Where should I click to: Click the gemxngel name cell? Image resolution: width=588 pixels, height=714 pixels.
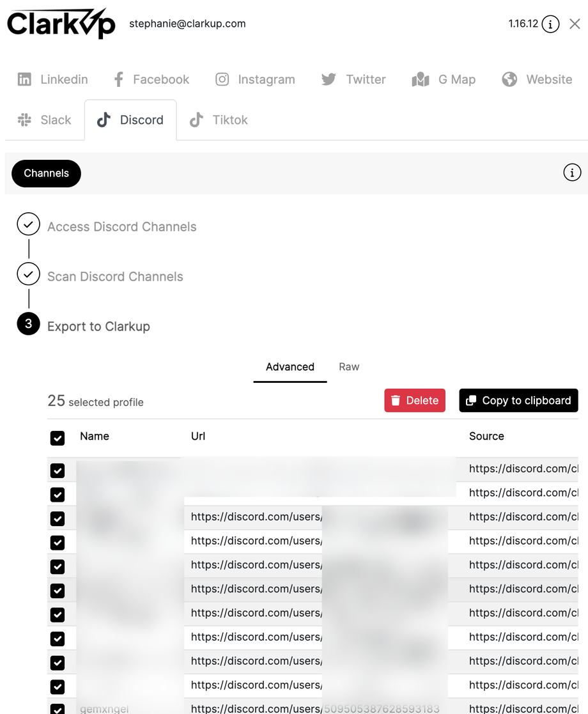(104, 708)
